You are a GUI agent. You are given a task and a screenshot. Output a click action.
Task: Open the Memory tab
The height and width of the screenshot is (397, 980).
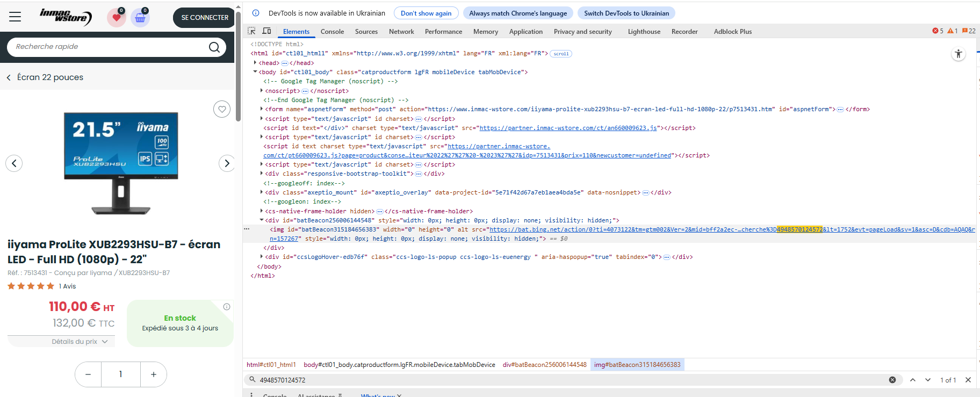click(x=486, y=32)
